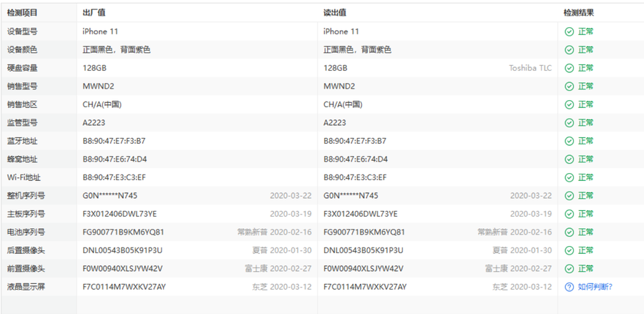Click green check icon in 设备型号 row
This screenshot has width=644, height=314.
pyautogui.click(x=570, y=31)
